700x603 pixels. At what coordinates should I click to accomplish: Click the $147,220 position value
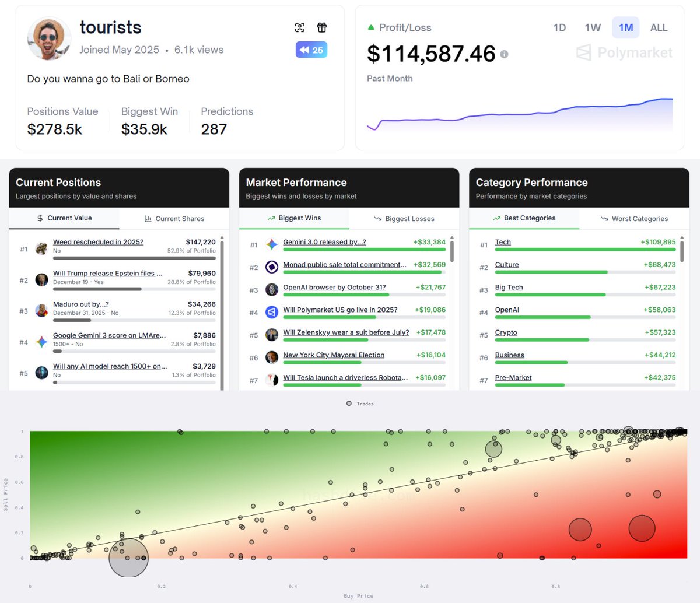[201, 242]
